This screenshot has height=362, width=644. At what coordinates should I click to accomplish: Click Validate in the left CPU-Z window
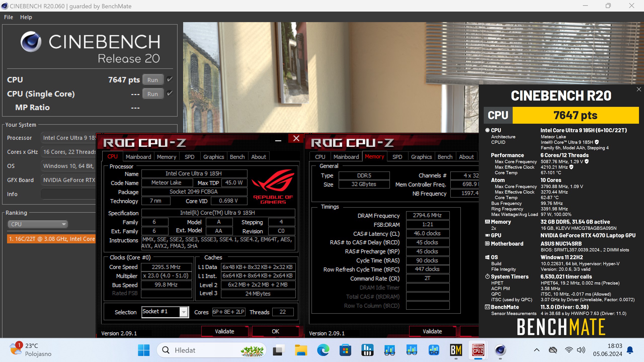point(225,331)
